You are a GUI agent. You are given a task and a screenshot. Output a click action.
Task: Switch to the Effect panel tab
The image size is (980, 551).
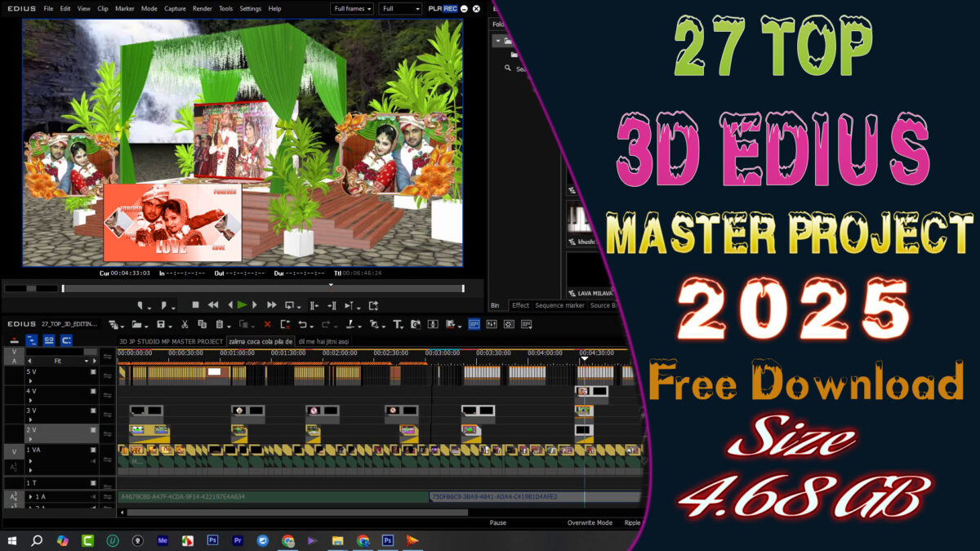point(520,305)
